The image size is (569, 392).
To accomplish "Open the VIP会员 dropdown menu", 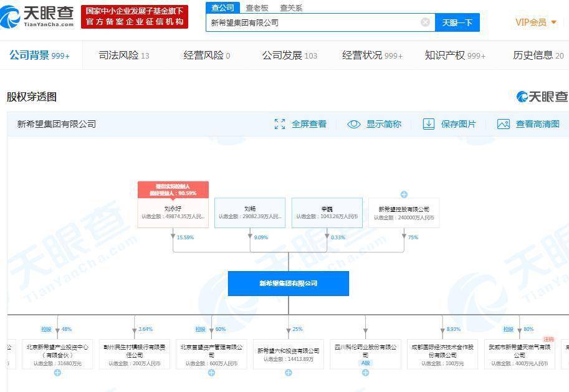I will pos(532,22).
